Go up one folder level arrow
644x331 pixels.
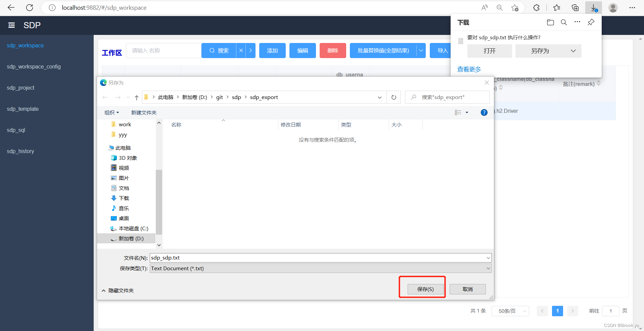point(137,97)
